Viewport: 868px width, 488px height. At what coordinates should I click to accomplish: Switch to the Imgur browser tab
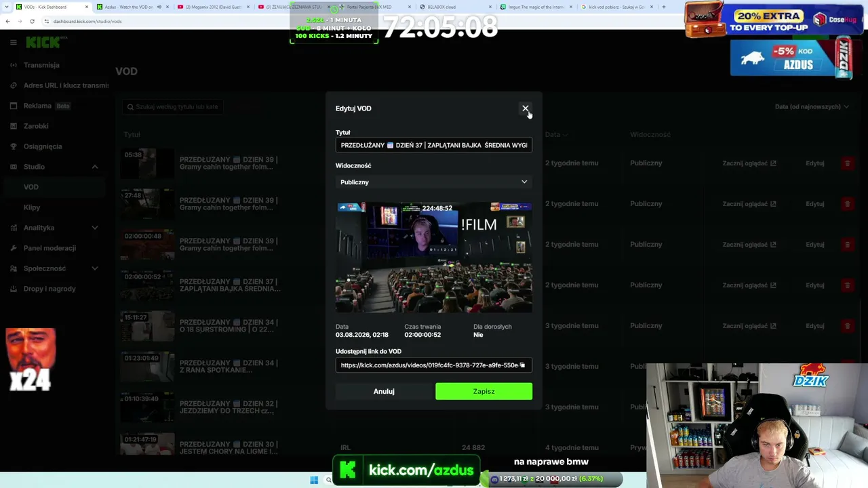[536, 7]
